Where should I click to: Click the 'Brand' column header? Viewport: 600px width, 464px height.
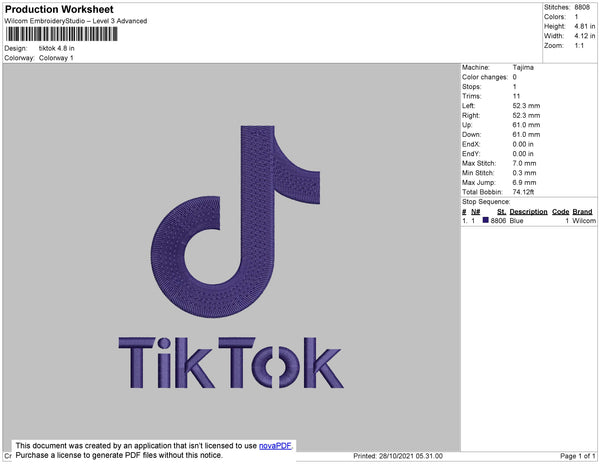point(582,212)
